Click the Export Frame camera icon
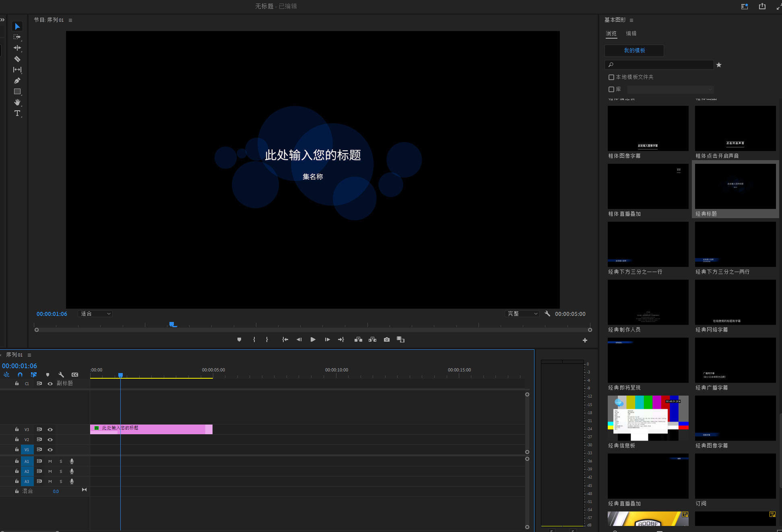The image size is (782, 532). pyautogui.click(x=387, y=340)
